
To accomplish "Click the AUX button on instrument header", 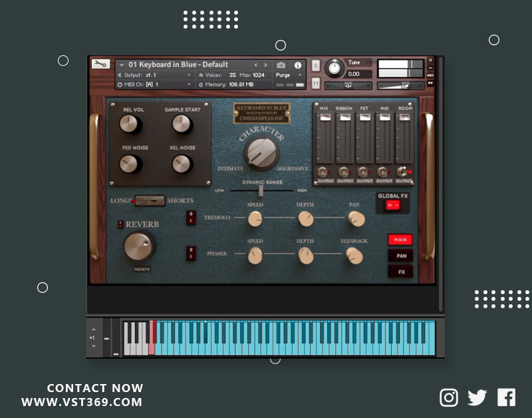I will 430,75.
